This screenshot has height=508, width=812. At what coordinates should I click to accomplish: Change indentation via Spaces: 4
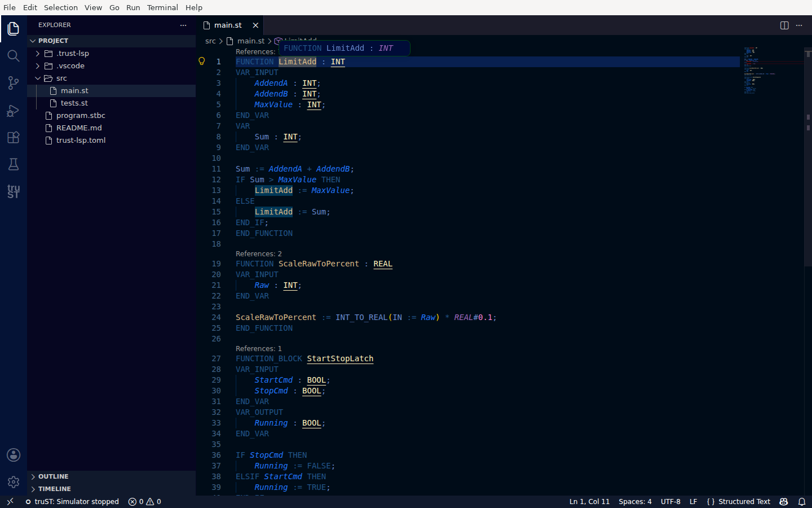635,501
